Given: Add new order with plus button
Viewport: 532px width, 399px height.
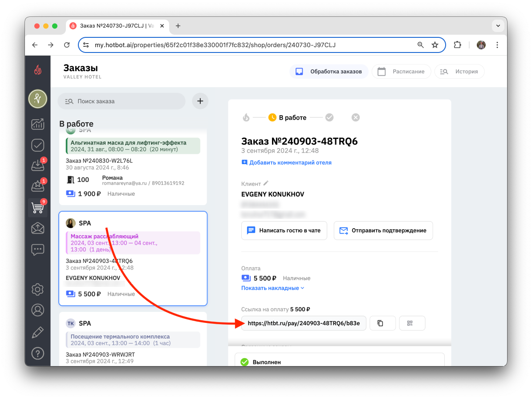Looking at the screenshot, I should (200, 101).
